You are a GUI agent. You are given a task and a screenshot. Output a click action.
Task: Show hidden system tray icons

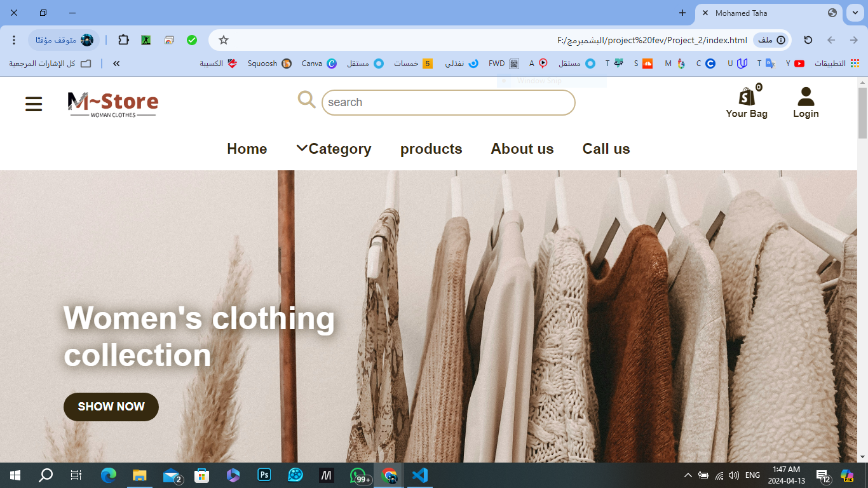click(688, 475)
